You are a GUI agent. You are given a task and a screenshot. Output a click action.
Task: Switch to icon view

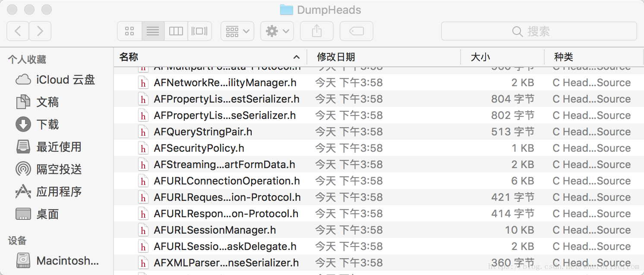point(129,31)
